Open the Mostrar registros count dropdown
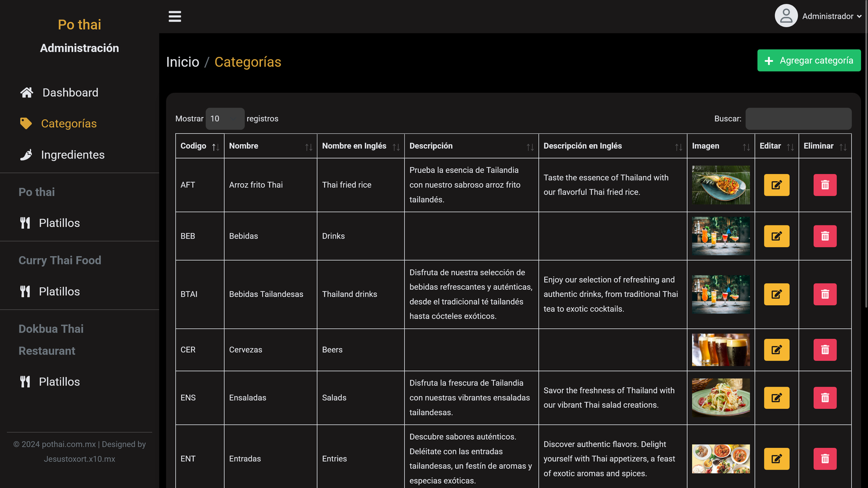This screenshot has height=488, width=868. click(225, 119)
